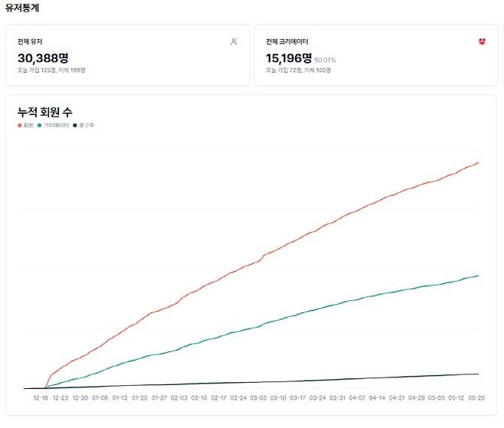Screen dimensions: 504x428
Task: Select the 전체 유저 card title
Action: (30, 42)
